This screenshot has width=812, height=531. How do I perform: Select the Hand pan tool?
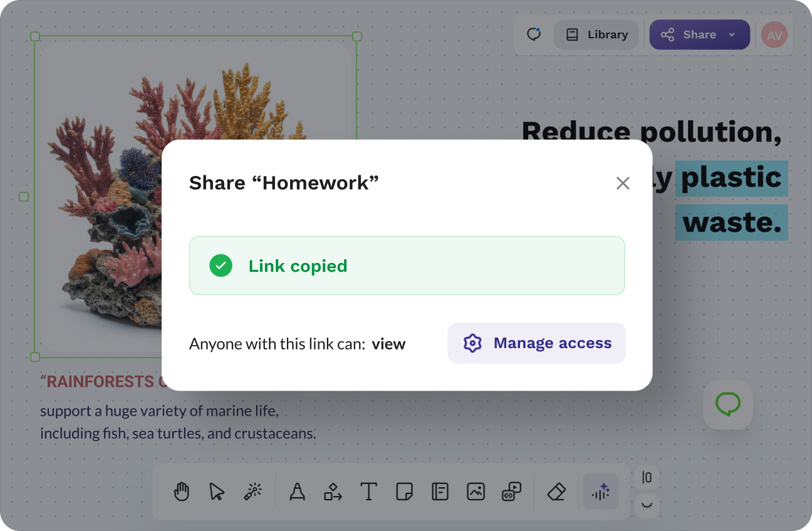(182, 492)
